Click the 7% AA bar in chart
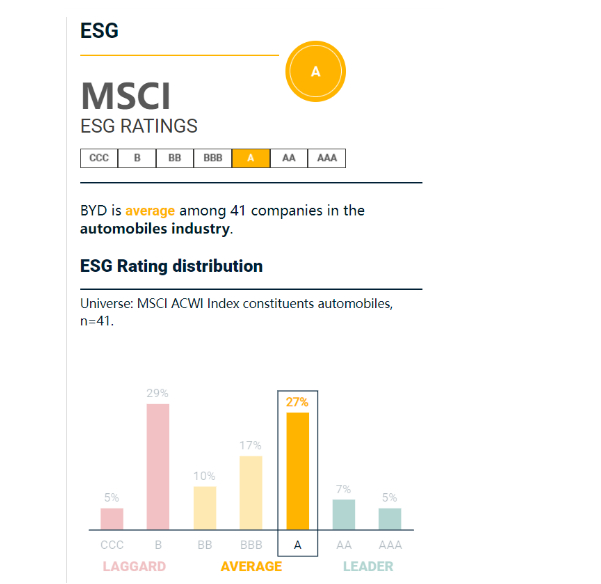The width and height of the screenshot is (601, 584). 344,514
